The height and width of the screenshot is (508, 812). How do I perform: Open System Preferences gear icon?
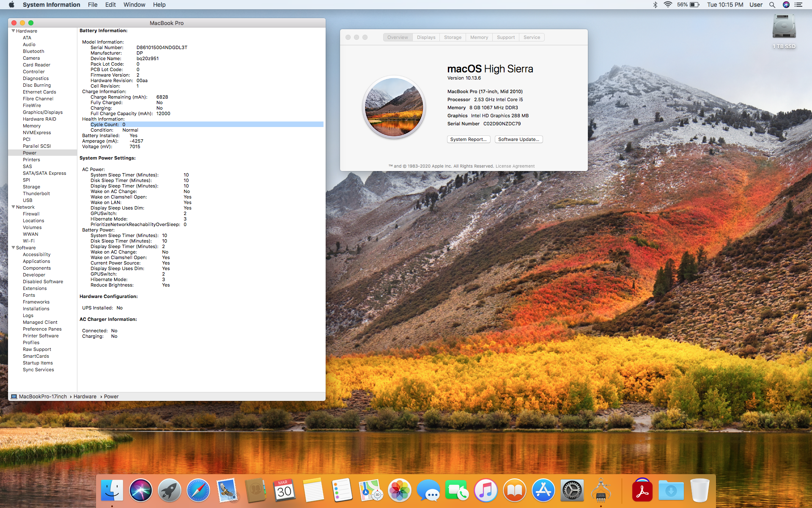[572, 491]
